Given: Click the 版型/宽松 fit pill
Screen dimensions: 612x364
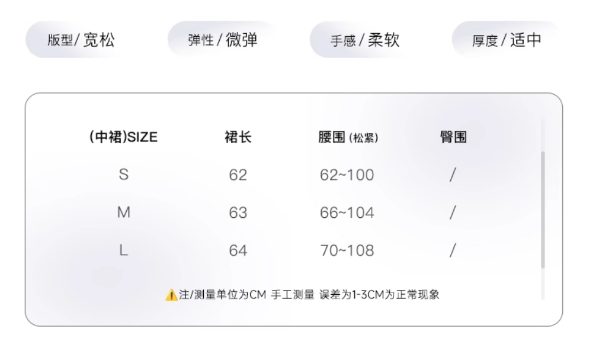Looking at the screenshot, I should coord(81,40).
